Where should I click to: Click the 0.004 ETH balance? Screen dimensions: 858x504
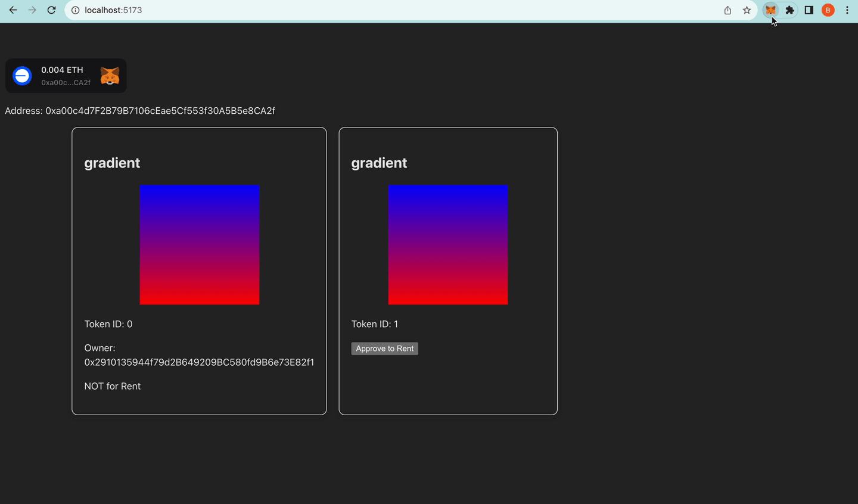click(62, 70)
